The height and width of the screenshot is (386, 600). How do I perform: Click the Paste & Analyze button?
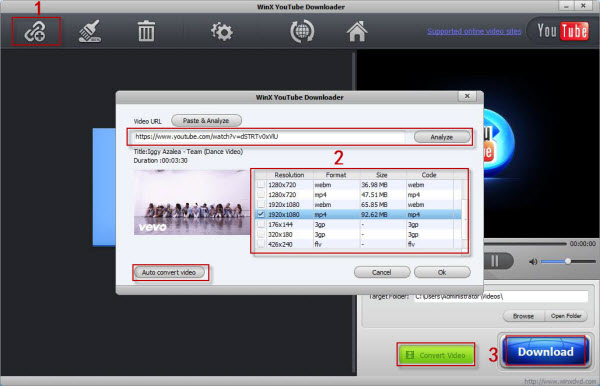(206, 121)
